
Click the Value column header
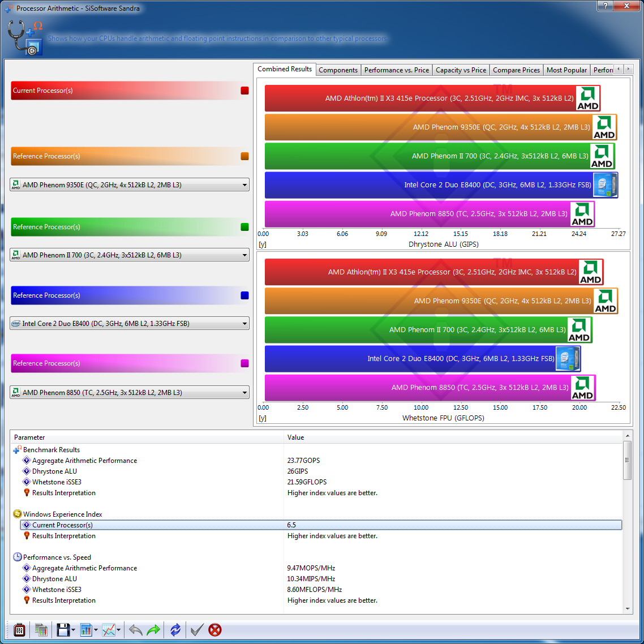click(x=453, y=437)
